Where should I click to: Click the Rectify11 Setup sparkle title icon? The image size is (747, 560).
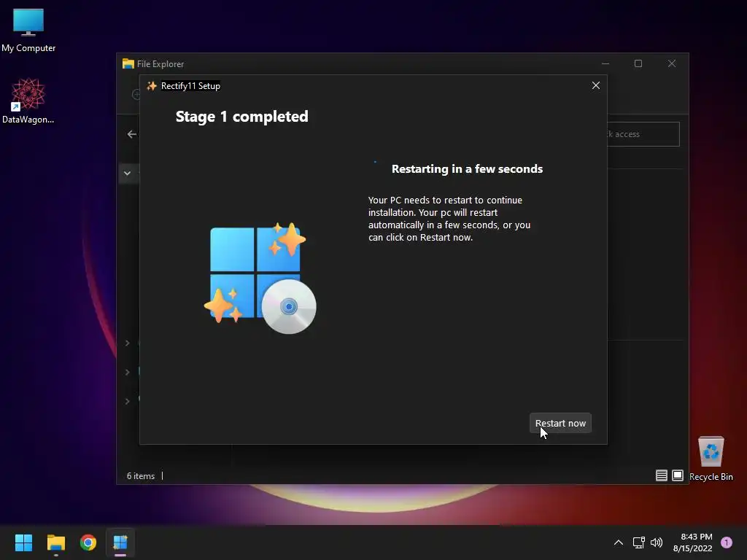152,86
